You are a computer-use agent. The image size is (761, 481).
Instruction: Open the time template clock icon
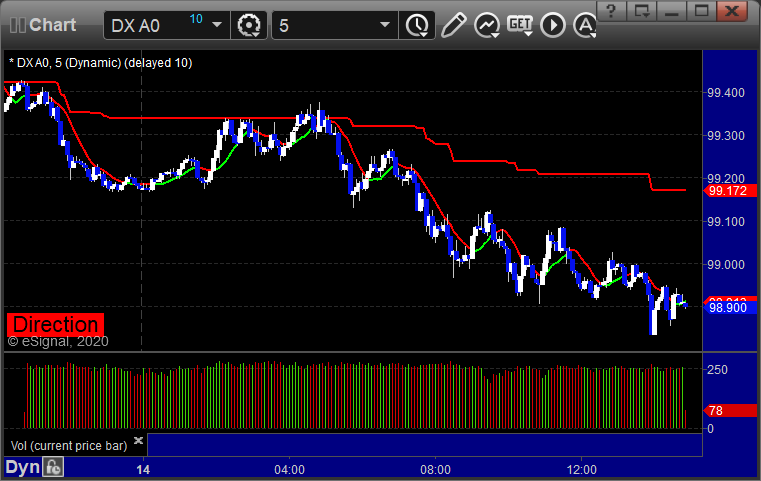417,25
